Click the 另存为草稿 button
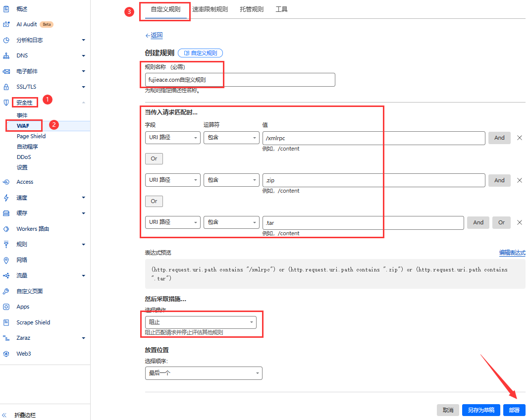The image size is (530, 420). tap(481, 410)
